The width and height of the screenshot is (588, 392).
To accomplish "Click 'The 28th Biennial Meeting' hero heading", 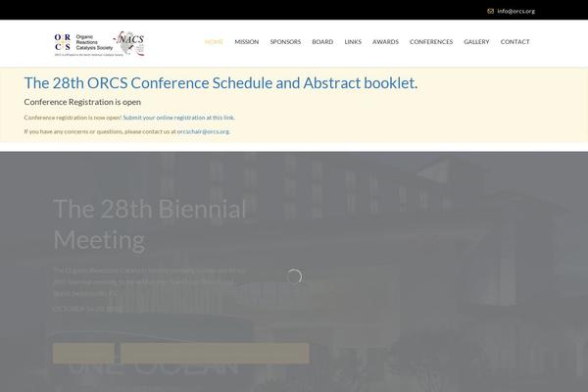I will pyautogui.click(x=150, y=224).
